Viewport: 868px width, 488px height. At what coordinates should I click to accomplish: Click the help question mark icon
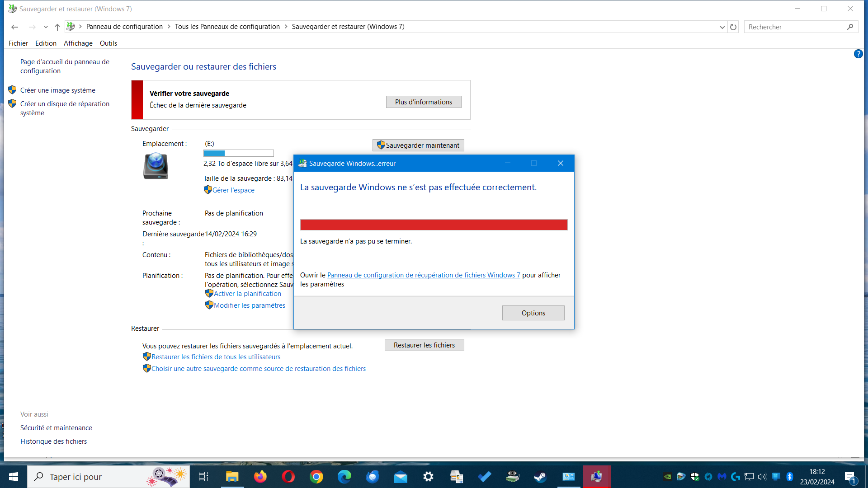(x=858, y=54)
